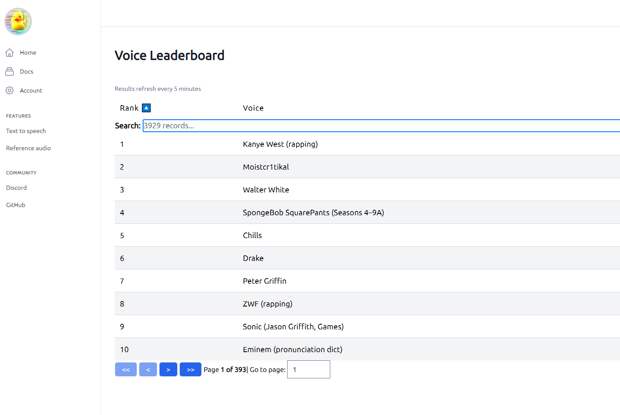Select Eminem (pronunciation dict) row
Image resolution: width=620 pixels, height=415 pixels.
tap(367, 349)
